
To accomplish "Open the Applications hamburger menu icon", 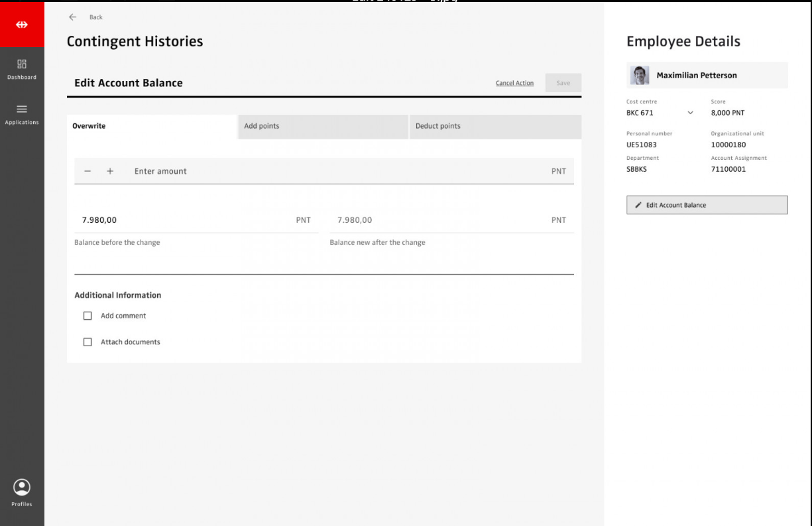I will tap(22, 109).
